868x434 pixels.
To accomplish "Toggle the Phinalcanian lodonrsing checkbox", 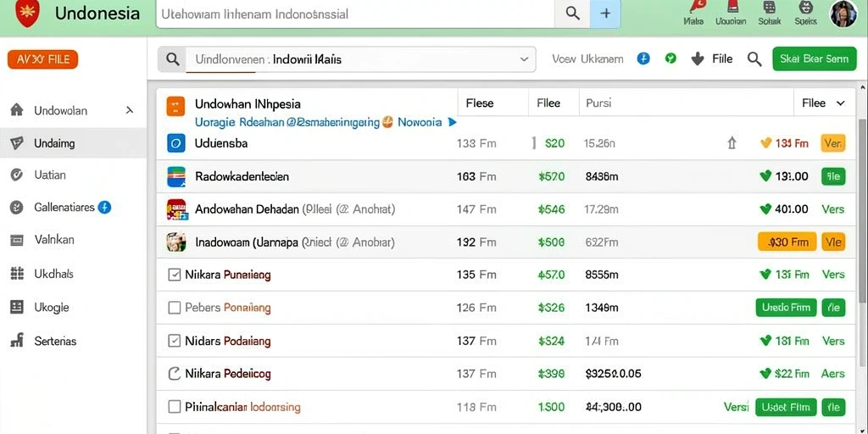I will click(x=175, y=408).
